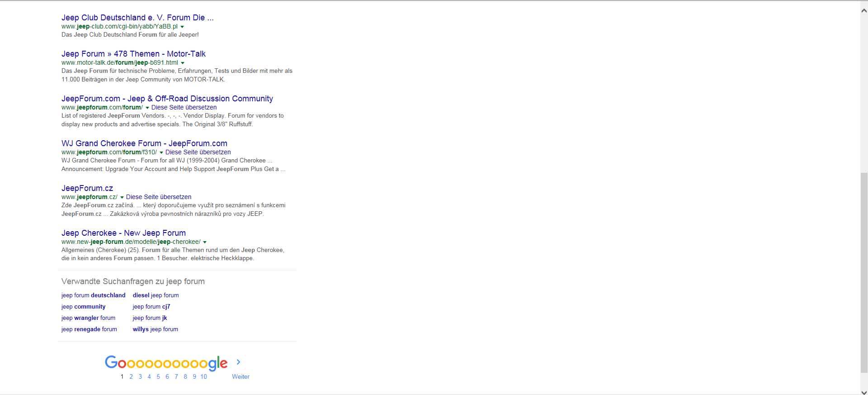The width and height of the screenshot is (868, 395).
Task: Open dropdown arrow beside motor-talk.de URL
Action: [183, 63]
